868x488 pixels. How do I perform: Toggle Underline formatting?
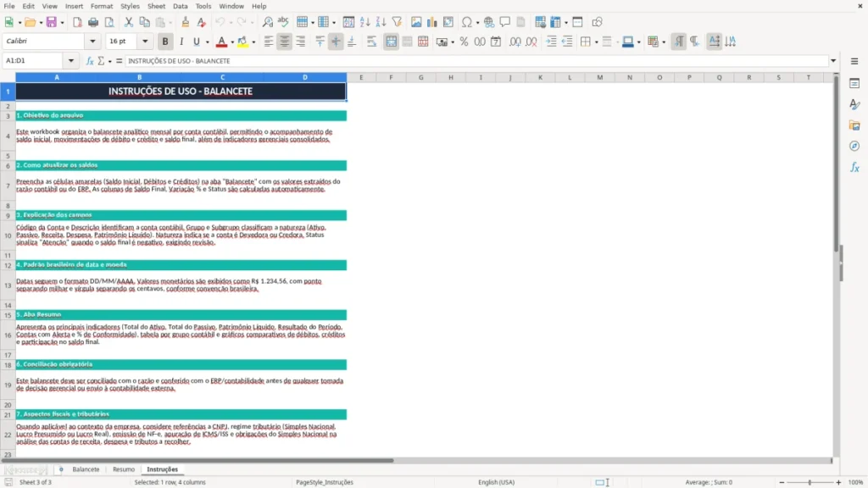(x=196, y=42)
